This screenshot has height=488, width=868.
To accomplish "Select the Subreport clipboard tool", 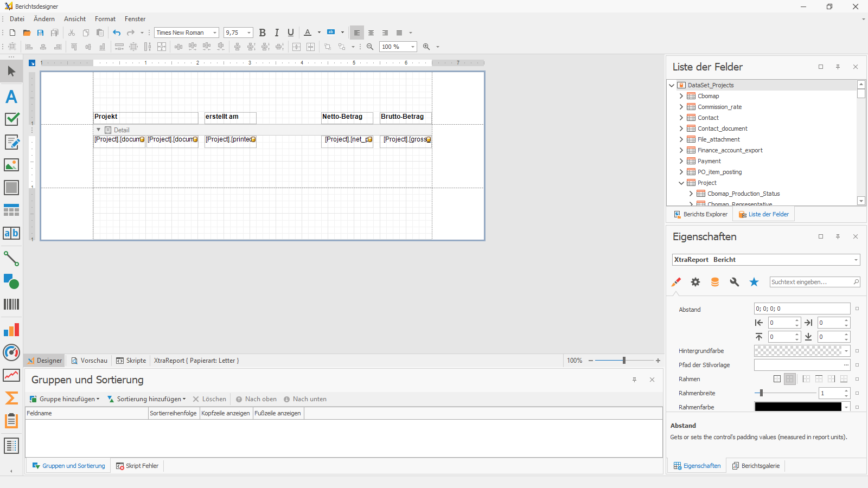I will point(11,421).
